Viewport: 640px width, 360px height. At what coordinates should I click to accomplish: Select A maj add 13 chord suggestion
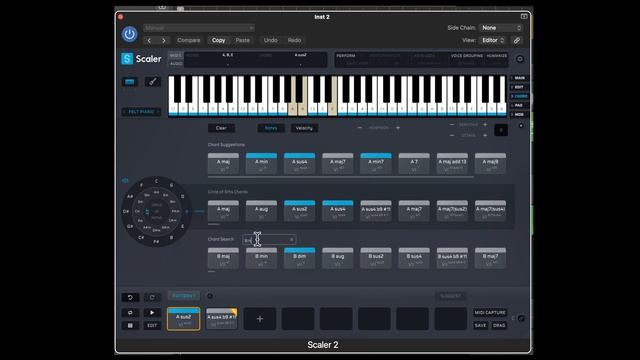[452, 164]
